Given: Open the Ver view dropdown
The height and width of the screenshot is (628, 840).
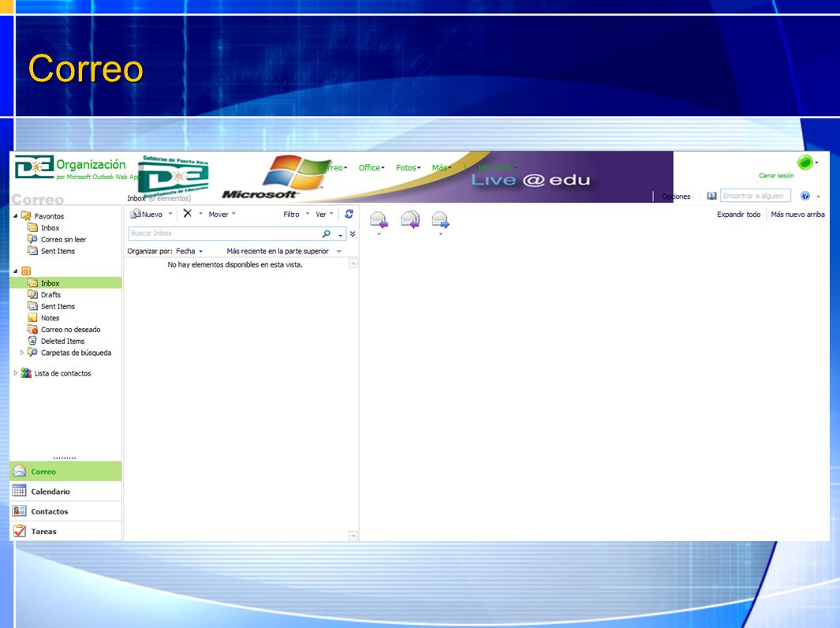Looking at the screenshot, I should point(324,215).
